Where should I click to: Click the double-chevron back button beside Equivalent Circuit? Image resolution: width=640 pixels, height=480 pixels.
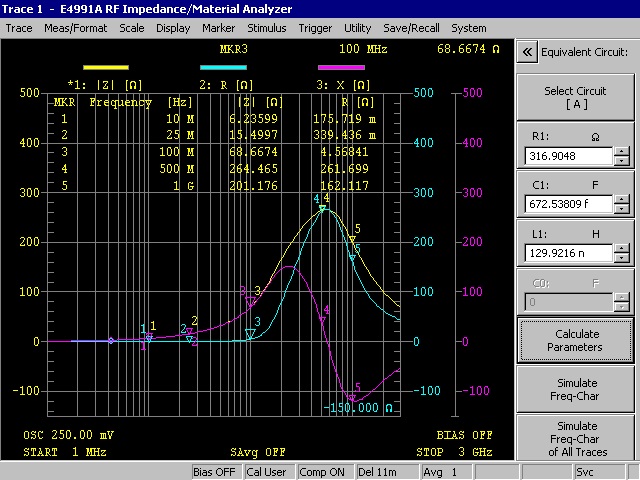(x=526, y=52)
